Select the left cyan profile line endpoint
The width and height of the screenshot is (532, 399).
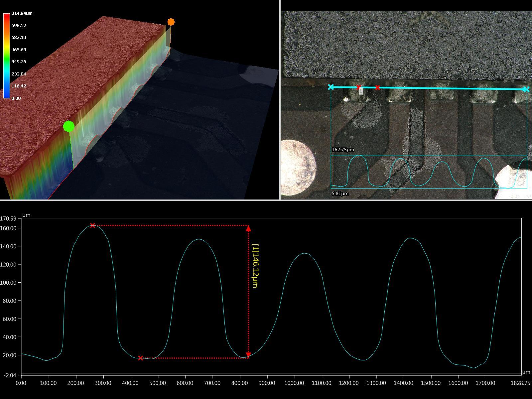(331, 87)
